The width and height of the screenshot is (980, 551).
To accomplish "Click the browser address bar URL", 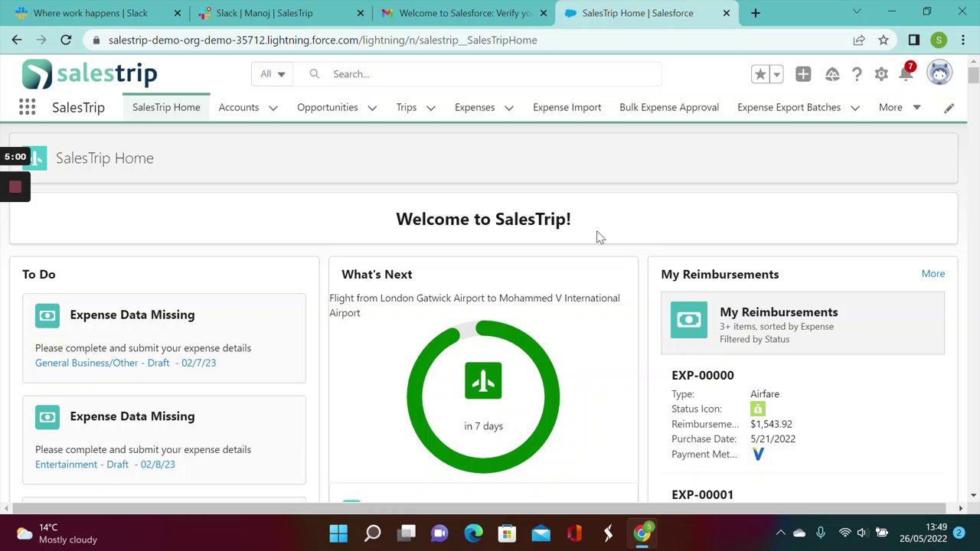I will pos(322,40).
